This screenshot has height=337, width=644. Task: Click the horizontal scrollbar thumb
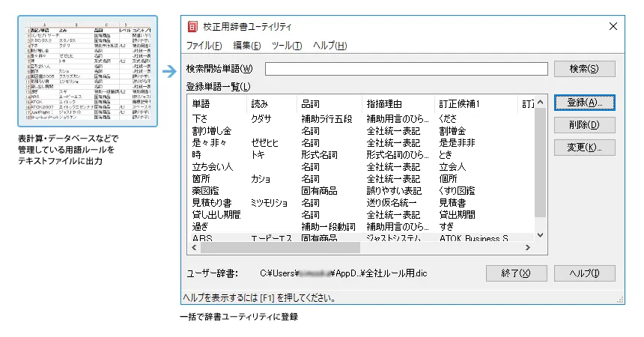pos(280,247)
